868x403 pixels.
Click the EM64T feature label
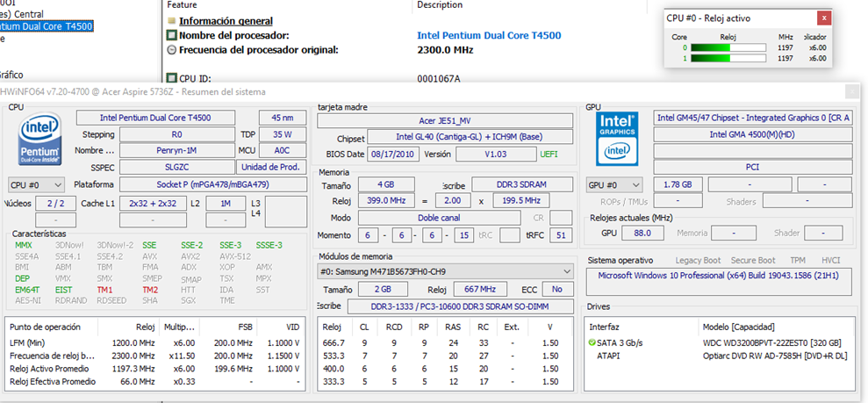[27, 290]
